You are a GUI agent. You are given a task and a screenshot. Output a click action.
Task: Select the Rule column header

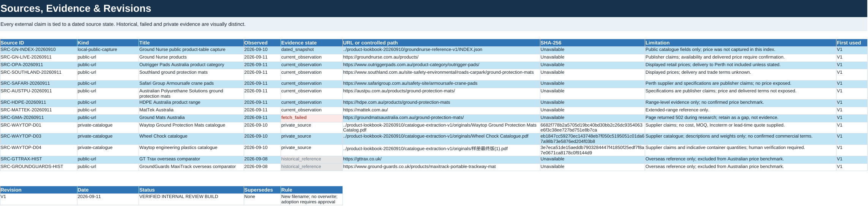(x=311, y=190)
